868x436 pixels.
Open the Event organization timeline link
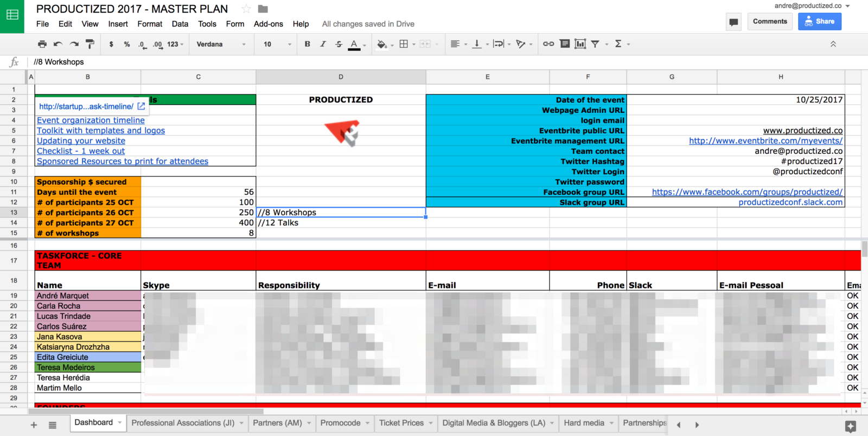click(91, 120)
